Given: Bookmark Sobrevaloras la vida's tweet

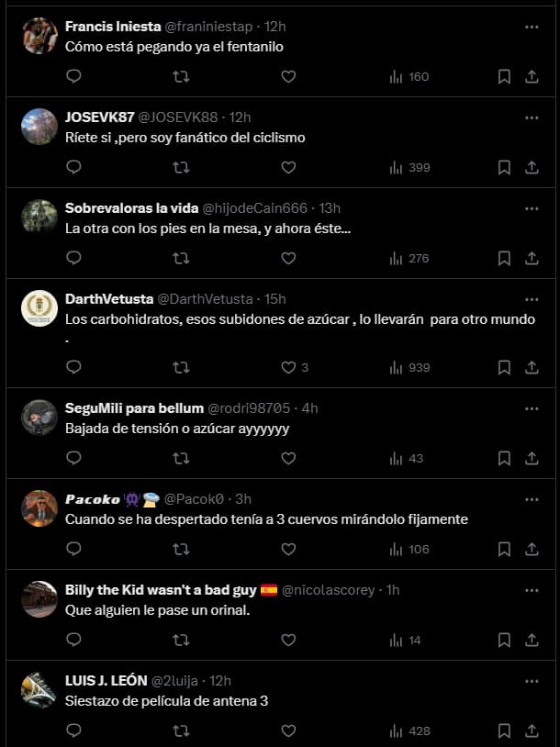Looking at the screenshot, I should click(504, 258).
